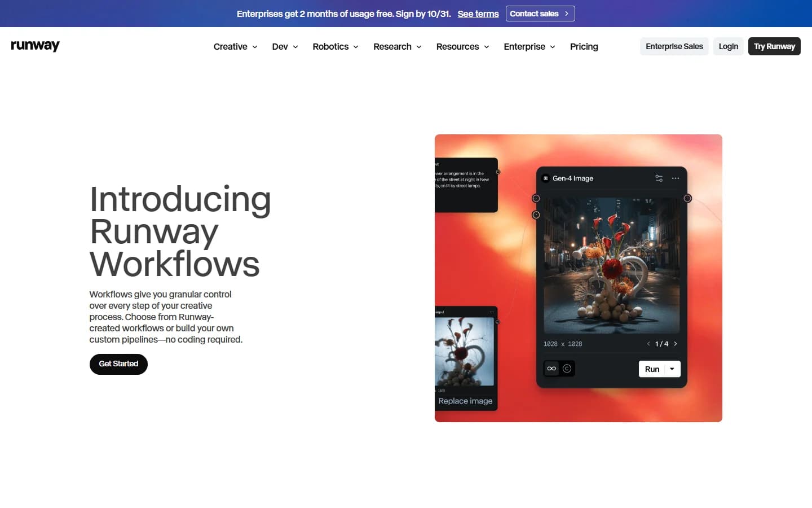Go to Runway home via logo
The width and height of the screenshot is (812, 508).
35,46
